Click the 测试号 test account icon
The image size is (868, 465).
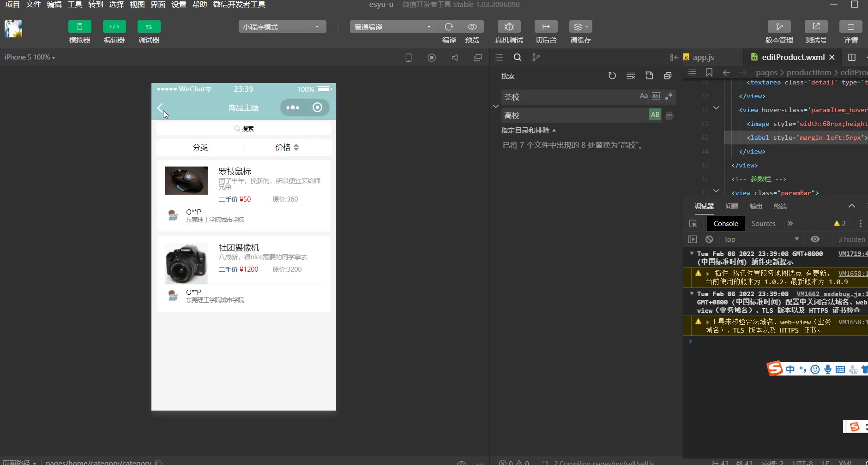click(x=816, y=27)
